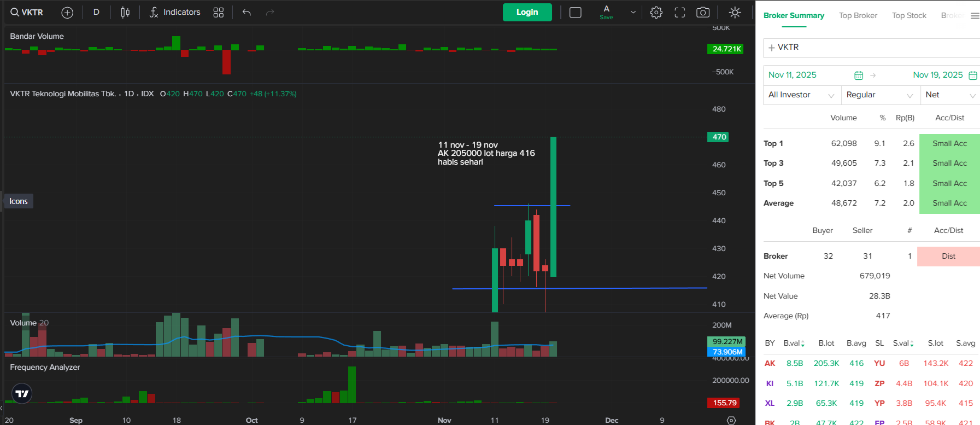Expand the save layout dropdown arrow
Screen dimensions: 980x425
coord(633,12)
